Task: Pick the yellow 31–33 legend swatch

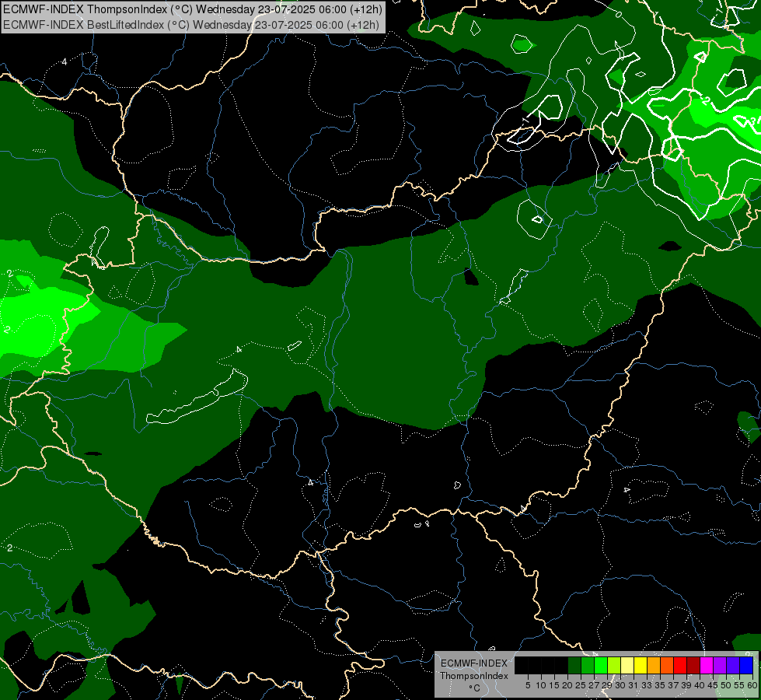Action: point(641,665)
